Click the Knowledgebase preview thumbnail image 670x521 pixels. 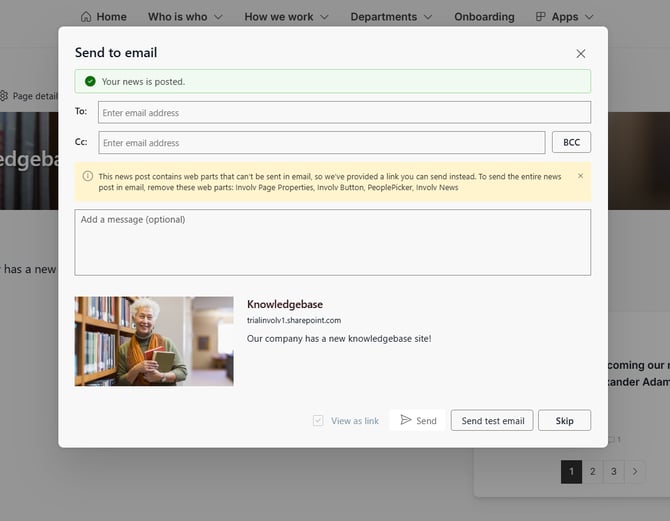pos(154,341)
